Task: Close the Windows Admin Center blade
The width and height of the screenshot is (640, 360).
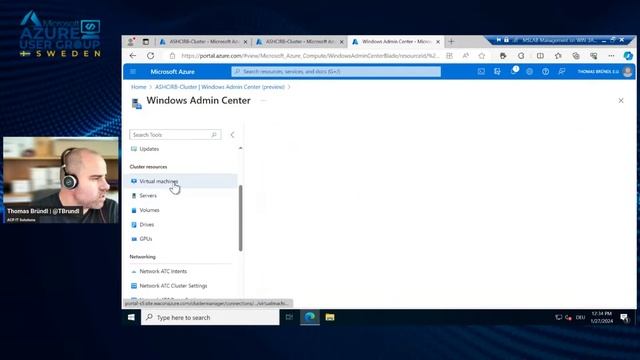Action: click(621, 100)
